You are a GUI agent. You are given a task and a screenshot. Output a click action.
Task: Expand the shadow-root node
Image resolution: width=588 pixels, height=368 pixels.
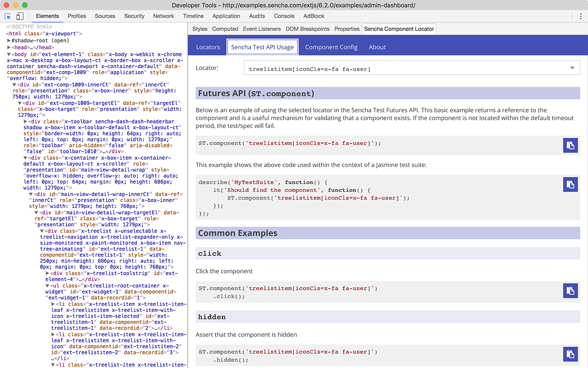tap(9, 40)
